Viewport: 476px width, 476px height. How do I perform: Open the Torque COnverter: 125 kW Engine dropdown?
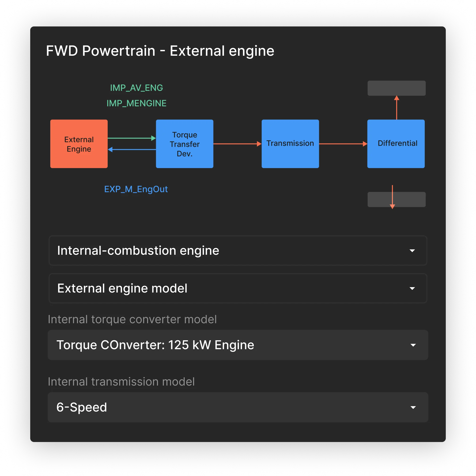[237, 345]
